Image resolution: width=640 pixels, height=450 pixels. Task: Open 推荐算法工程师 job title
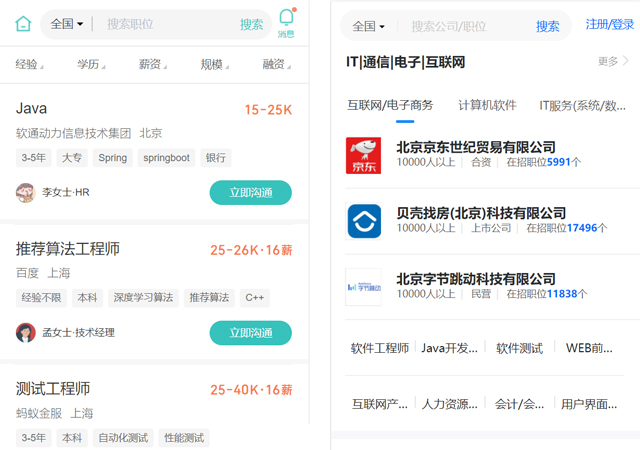point(68,249)
